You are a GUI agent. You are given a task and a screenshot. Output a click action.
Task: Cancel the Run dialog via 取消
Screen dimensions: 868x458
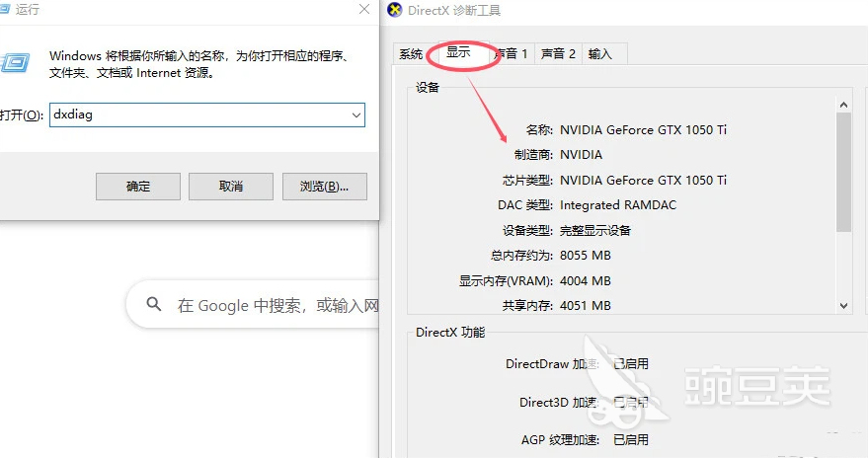coord(231,187)
